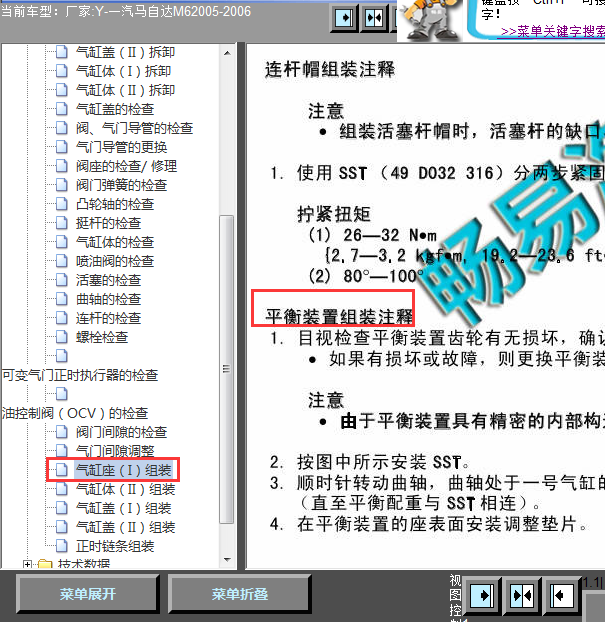
Task: Click page icon next to 螺栓检查
Action: (x=61, y=337)
